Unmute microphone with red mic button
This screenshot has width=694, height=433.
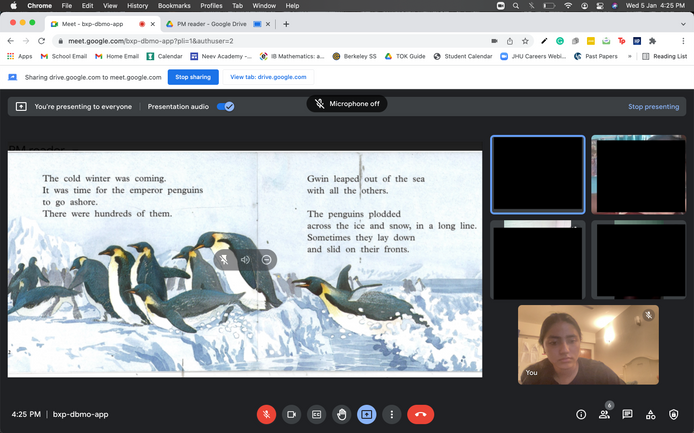(266, 414)
